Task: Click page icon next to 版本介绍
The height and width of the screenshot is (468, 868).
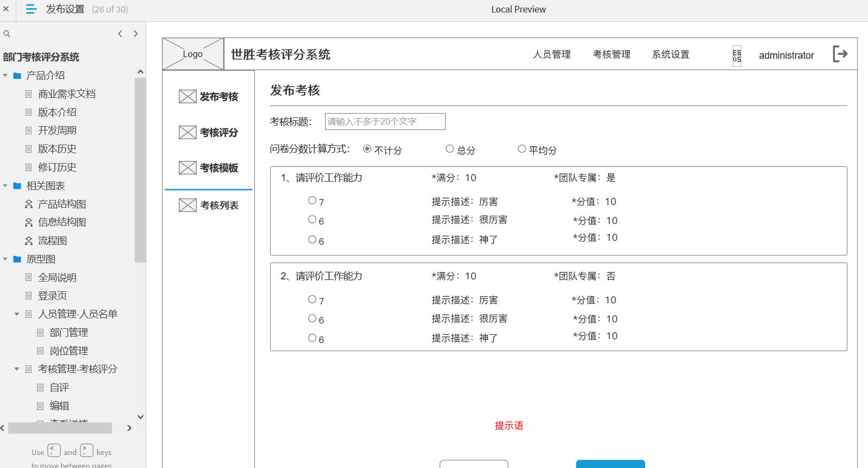Action: pyautogui.click(x=29, y=113)
